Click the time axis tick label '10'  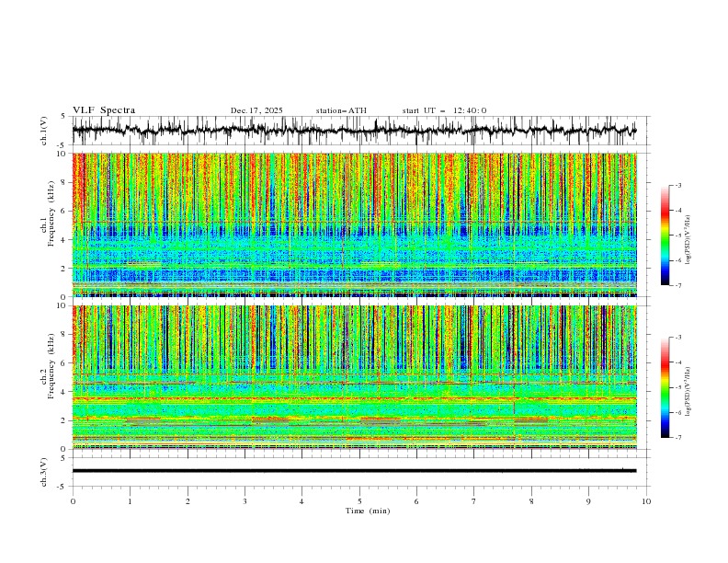click(x=646, y=501)
